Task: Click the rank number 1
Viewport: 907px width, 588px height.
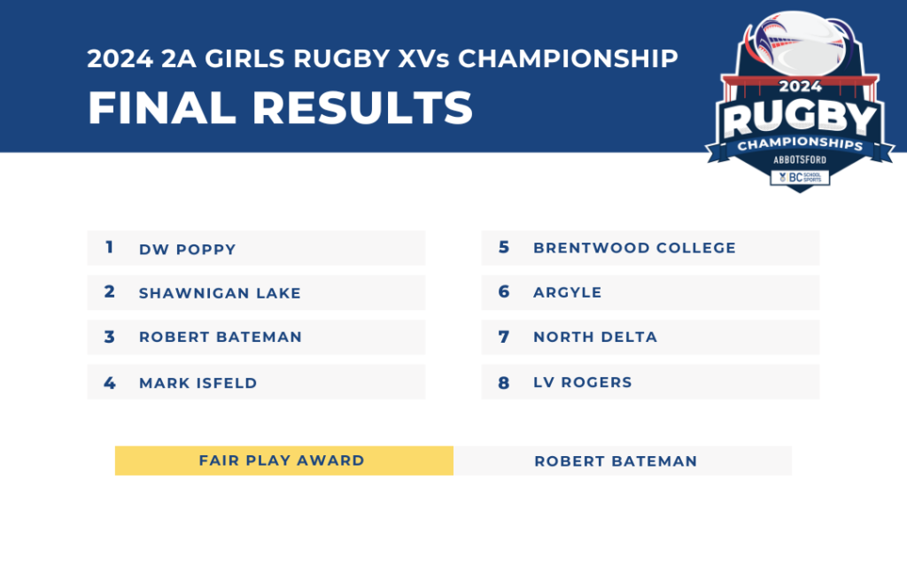Action: click(x=109, y=247)
